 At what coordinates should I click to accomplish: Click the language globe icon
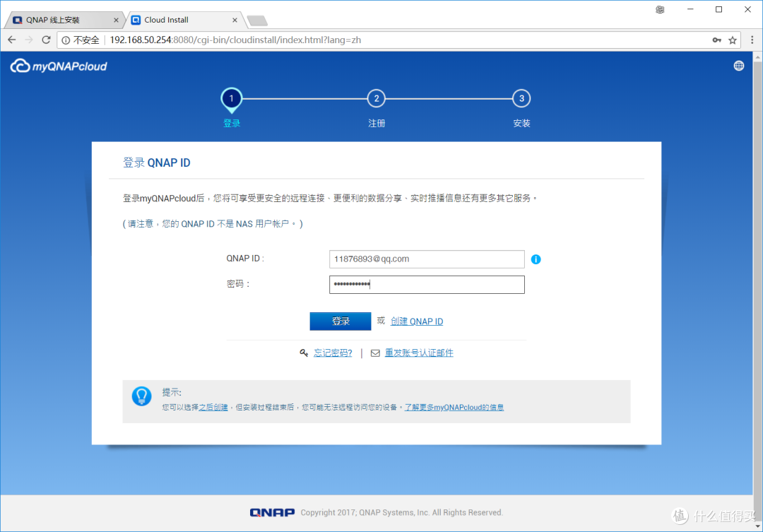point(739,66)
